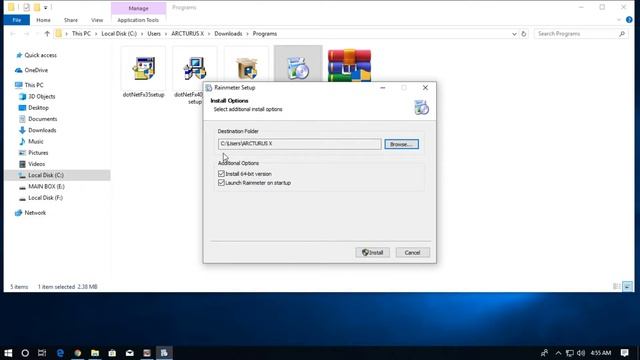Open Explorer help question mark icon
The height and width of the screenshot is (360, 640).
(629, 20)
